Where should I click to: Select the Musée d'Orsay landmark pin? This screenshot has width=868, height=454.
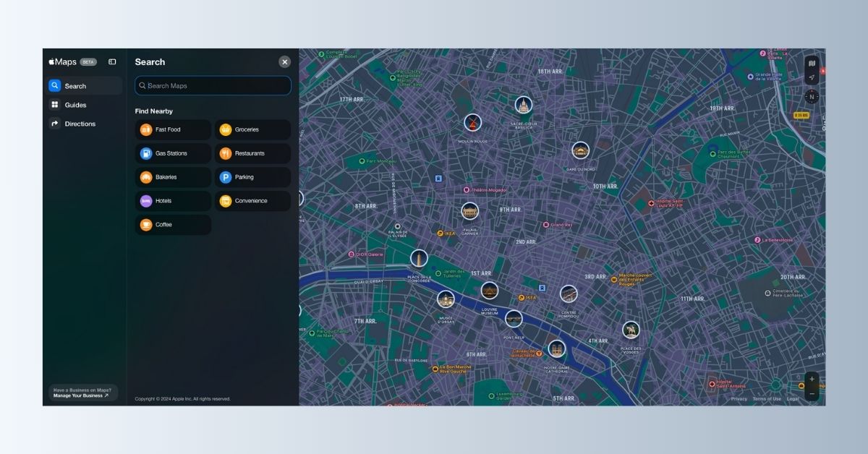tap(446, 299)
